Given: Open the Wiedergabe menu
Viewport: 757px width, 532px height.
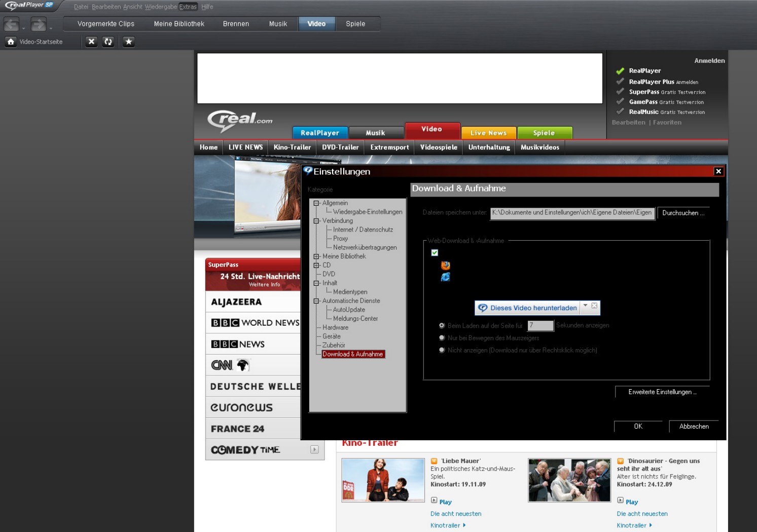Looking at the screenshot, I should 161,7.
